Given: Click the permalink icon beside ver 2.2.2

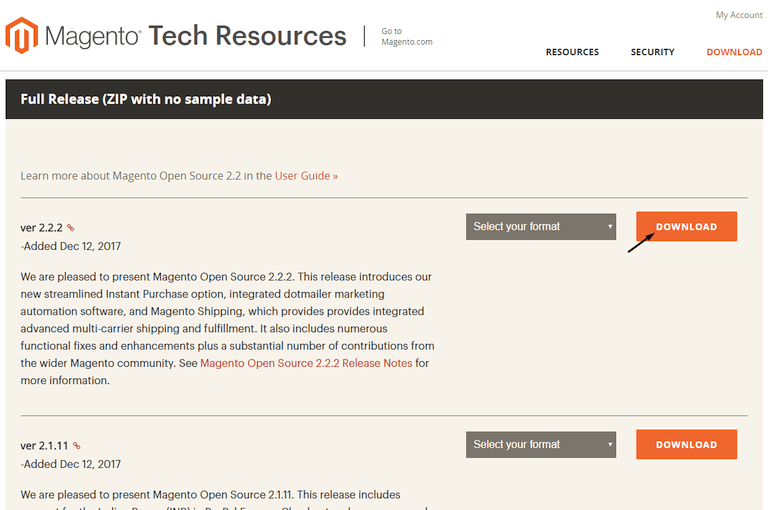Looking at the screenshot, I should pyautogui.click(x=71, y=228).
